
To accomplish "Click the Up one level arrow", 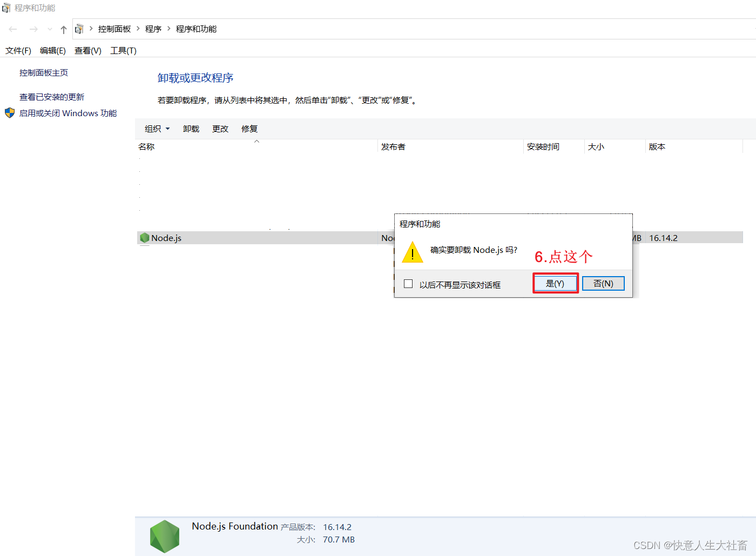I will [64, 29].
